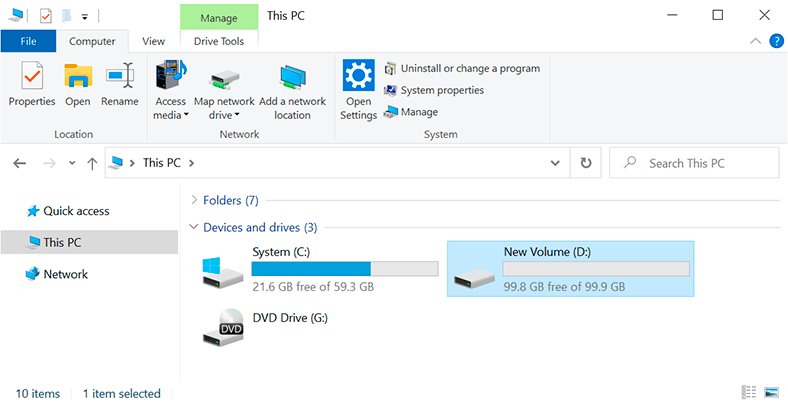This screenshot has height=405, width=788.
Task: Click Add a network location
Action: (292, 90)
